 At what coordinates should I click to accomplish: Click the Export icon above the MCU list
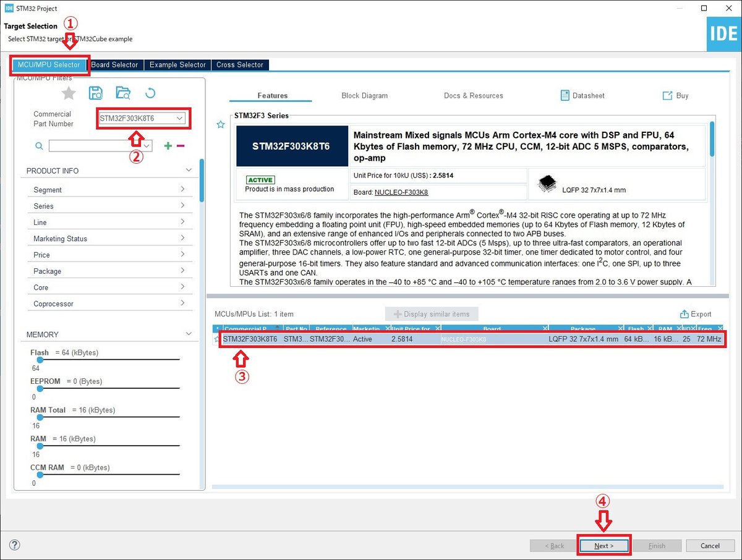(684, 314)
